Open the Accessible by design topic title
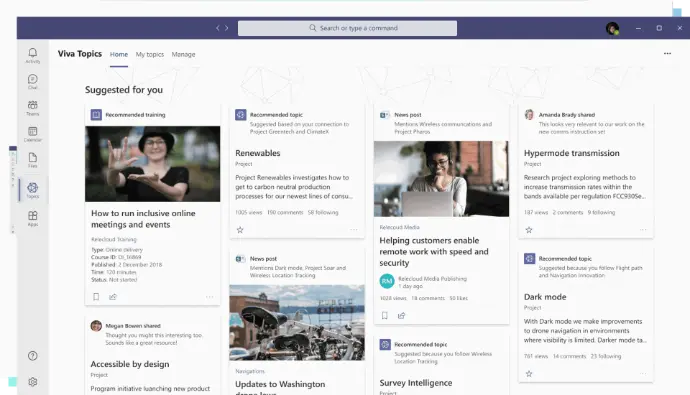The width and height of the screenshot is (690, 395). tap(130, 364)
